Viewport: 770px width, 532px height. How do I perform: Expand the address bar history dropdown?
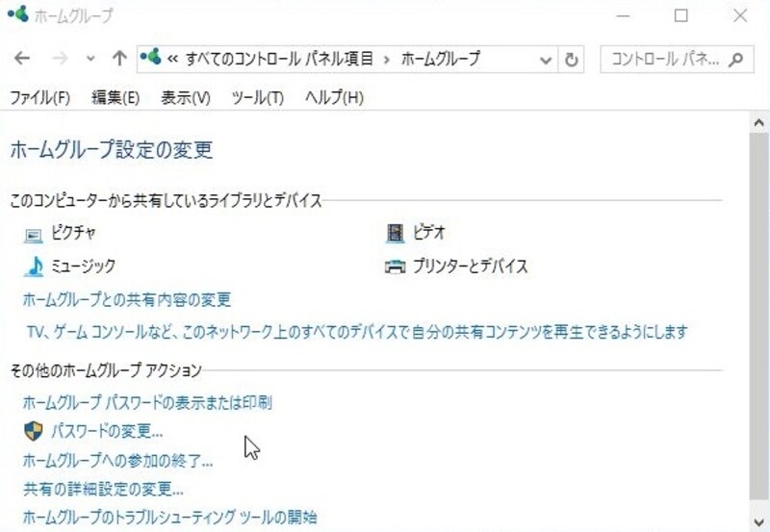tap(546, 61)
